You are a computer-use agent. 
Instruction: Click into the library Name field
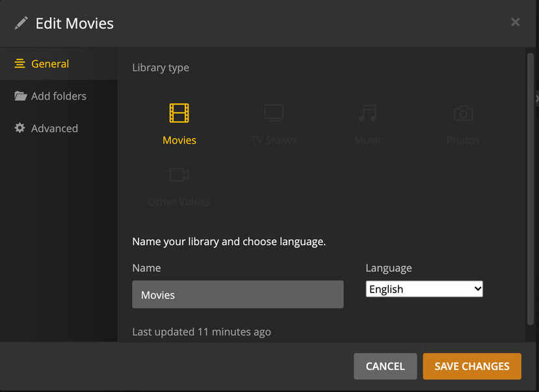click(x=237, y=294)
